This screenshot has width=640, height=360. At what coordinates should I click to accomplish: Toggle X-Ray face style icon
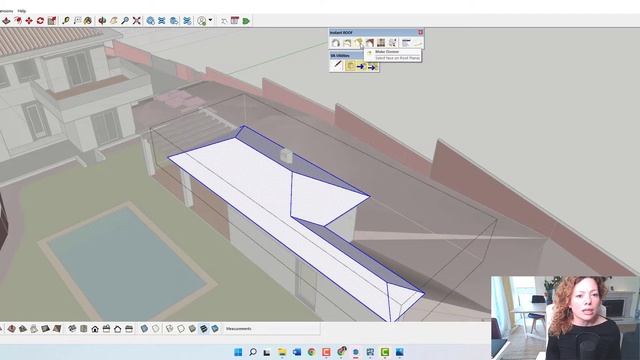click(144, 329)
